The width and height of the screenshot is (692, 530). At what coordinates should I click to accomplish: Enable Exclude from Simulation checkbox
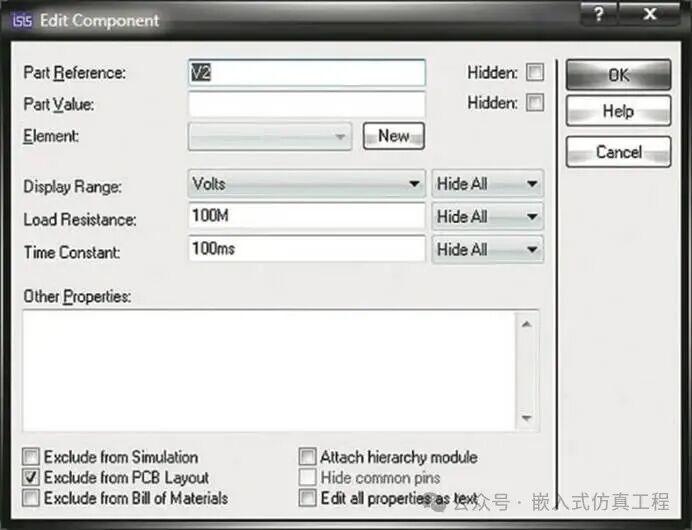click(x=31, y=457)
